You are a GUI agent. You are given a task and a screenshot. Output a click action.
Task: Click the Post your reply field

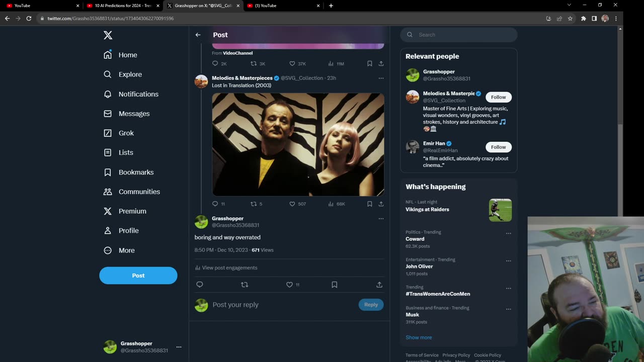[x=282, y=305]
